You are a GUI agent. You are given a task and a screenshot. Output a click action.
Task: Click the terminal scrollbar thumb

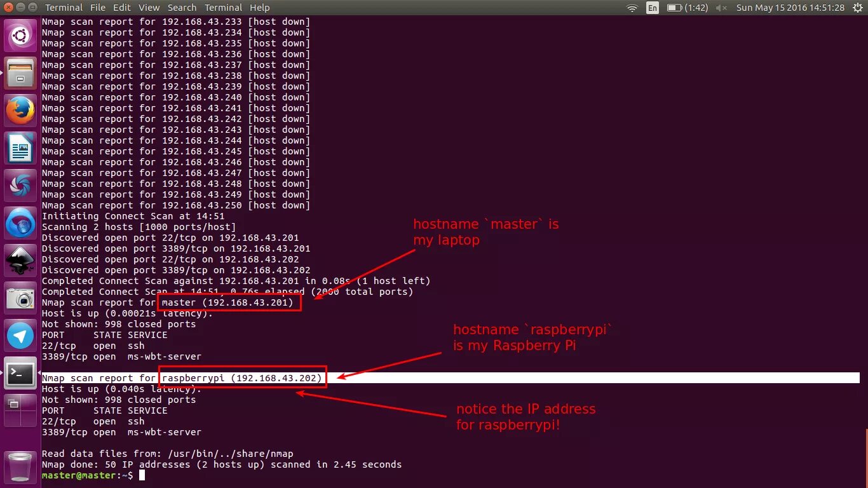point(866,457)
